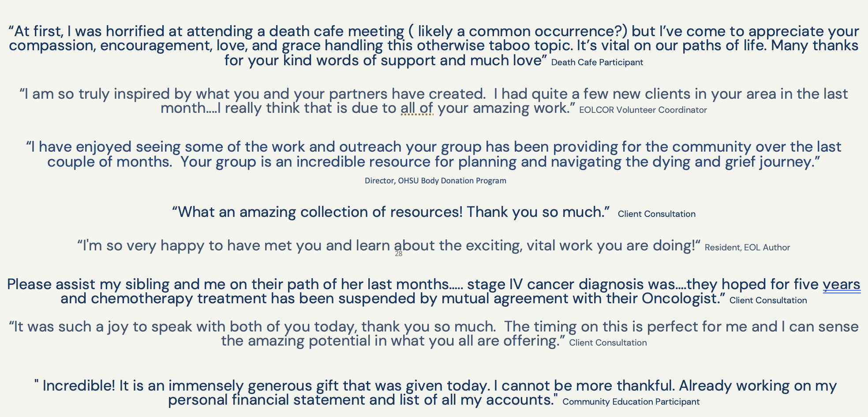Select the "Death Cafe Participant" attribution label
868x417 pixels.
(x=597, y=63)
